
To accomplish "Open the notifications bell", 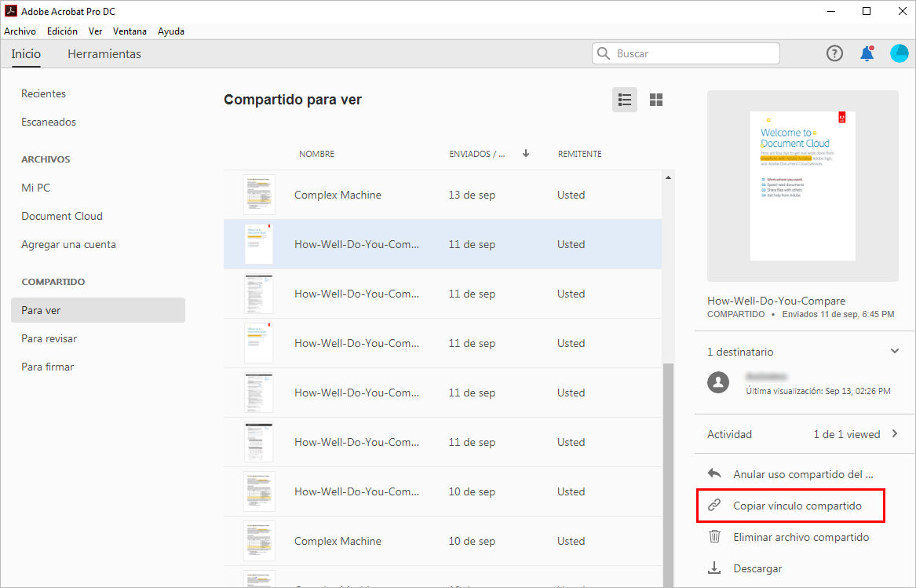I will [x=867, y=53].
